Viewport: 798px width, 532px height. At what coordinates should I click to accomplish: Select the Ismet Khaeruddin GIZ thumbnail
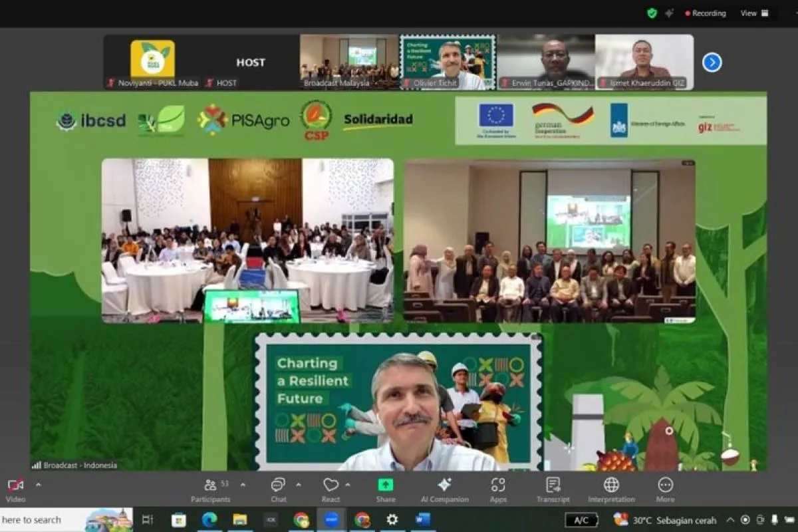click(x=644, y=62)
